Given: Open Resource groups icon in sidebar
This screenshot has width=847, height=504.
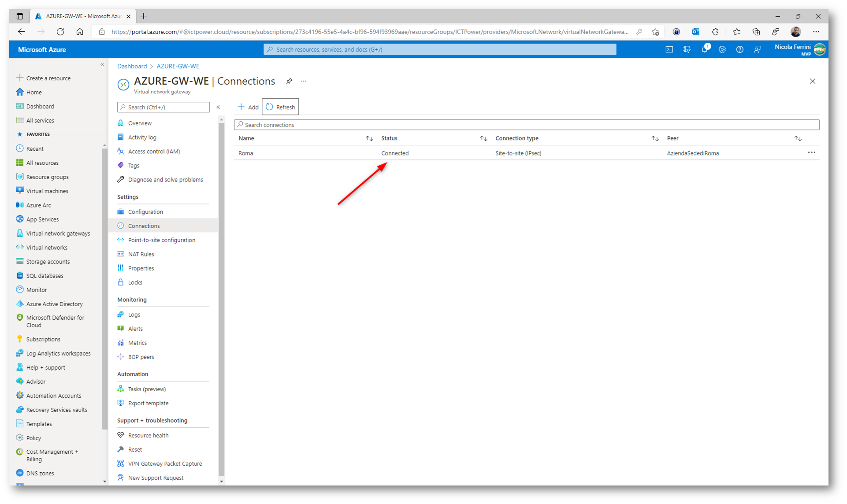Looking at the screenshot, I should coord(19,177).
